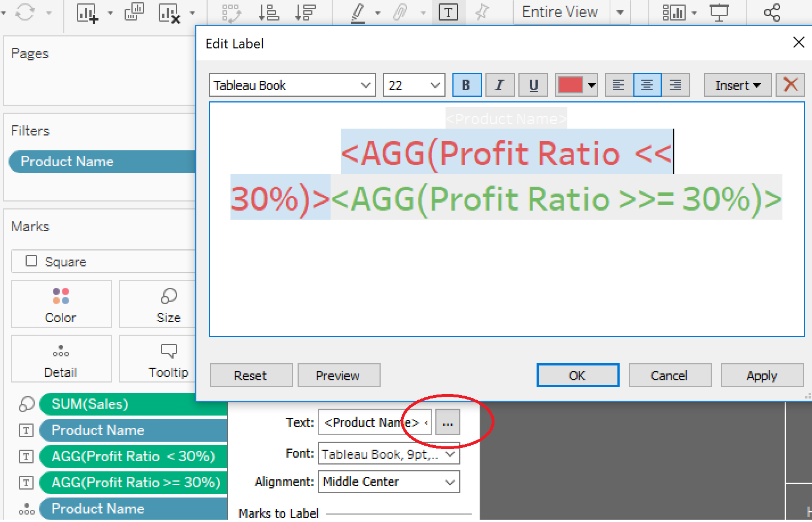Click the Apply button
812x522 pixels.
tap(762, 376)
